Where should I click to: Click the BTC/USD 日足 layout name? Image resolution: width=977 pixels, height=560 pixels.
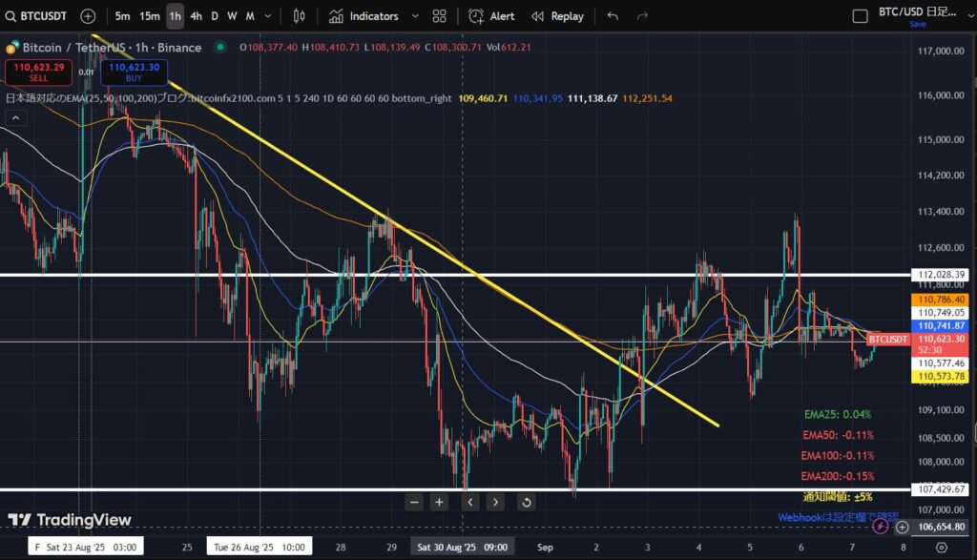point(917,11)
